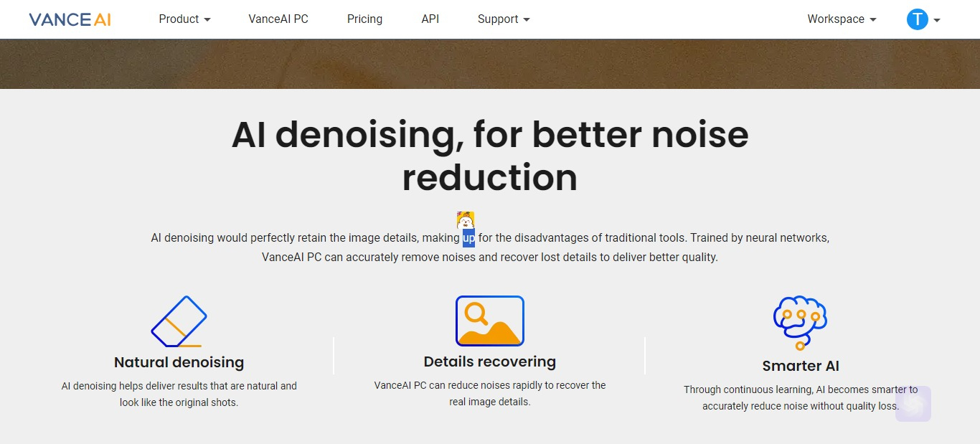Expand the Support dropdown menu
Image resolution: width=980 pixels, height=444 pixels.
(504, 19)
